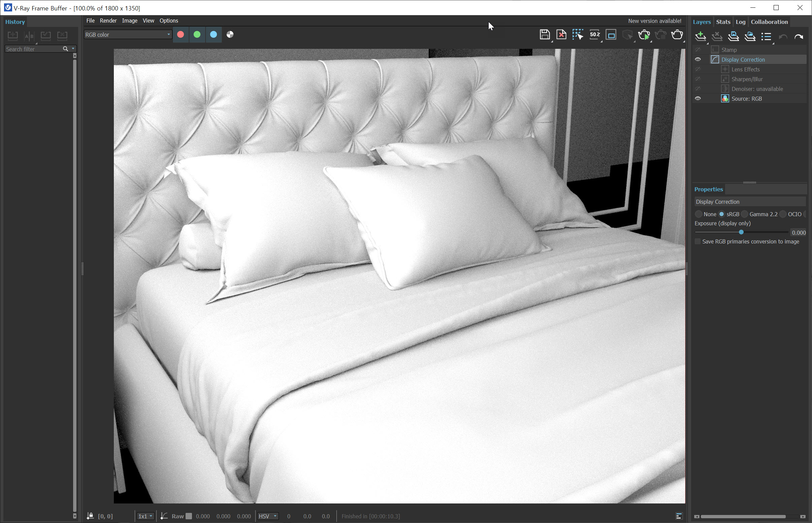This screenshot has width=812, height=523.
Task: Click the Clear image icon
Action: point(561,35)
